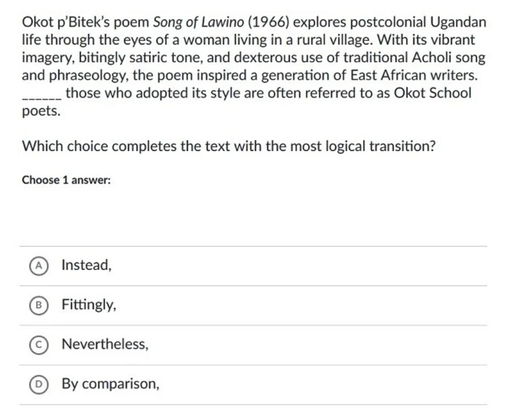Click the italic title Song of Lawino

point(198,23)
